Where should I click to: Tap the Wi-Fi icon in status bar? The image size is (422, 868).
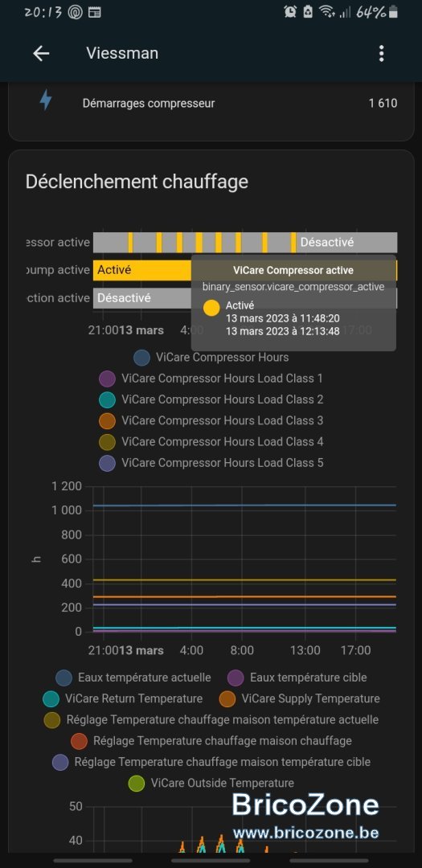click(328, 12)
